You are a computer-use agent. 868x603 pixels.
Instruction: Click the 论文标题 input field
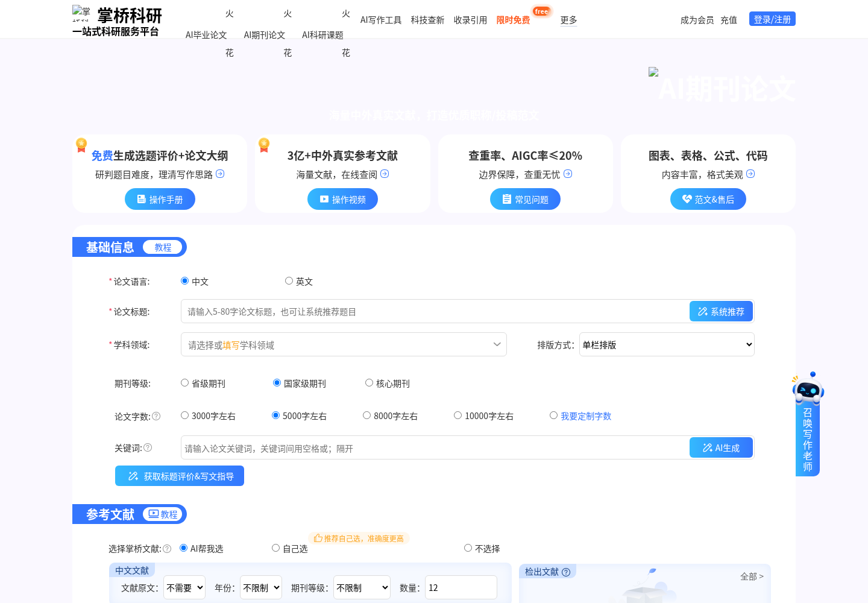point(435,311)
